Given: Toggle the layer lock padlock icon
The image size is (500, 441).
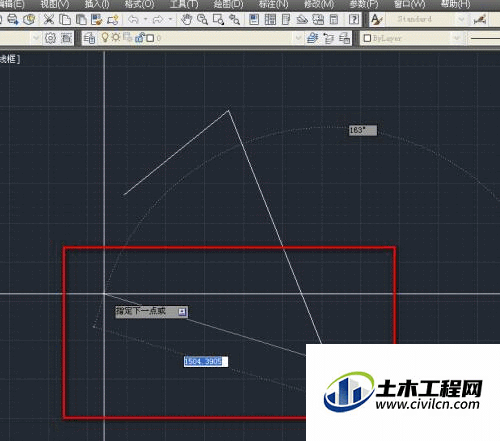Looking at the screenshot, I should point(139,38).
